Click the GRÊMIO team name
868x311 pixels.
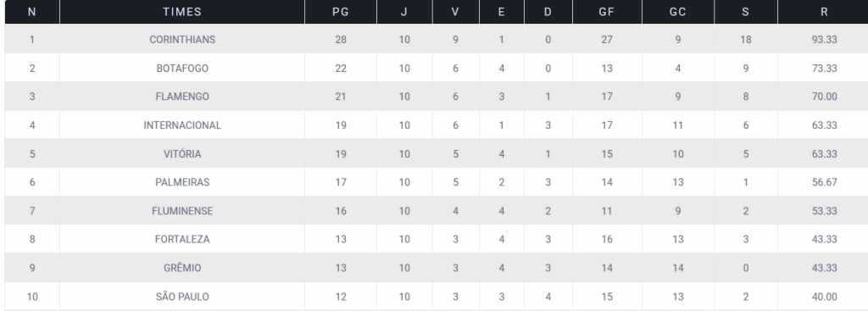182,268
